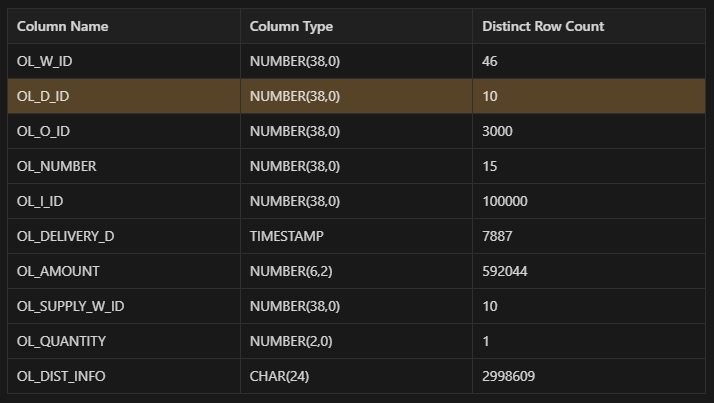This screenshot has width=714, height=403.
Task: Click distinct count value 592044
Action: tap(505, 271)
